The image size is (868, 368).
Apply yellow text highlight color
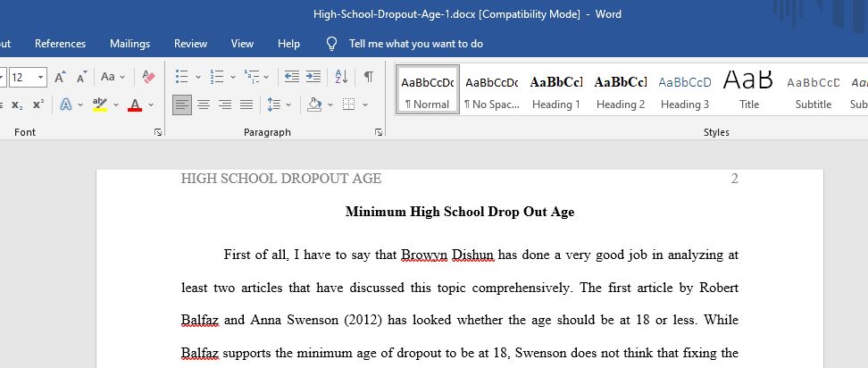[100, 105]
